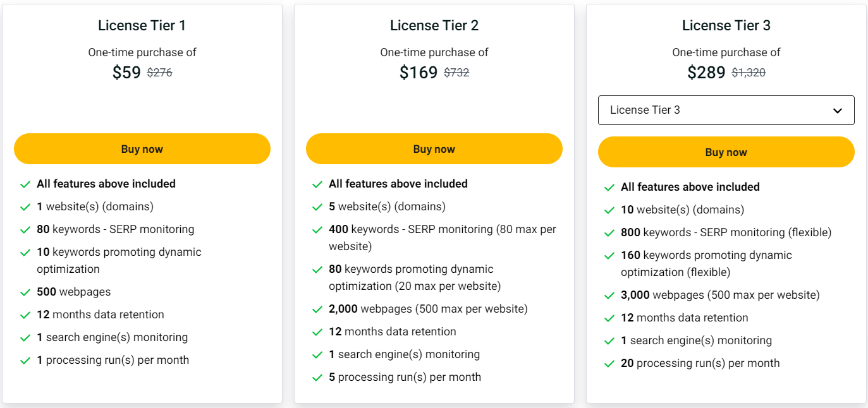Click checkmark beside Tier 1 '80 keywords'
Viewport: 868px width, 408px height.
click(25, 230)
